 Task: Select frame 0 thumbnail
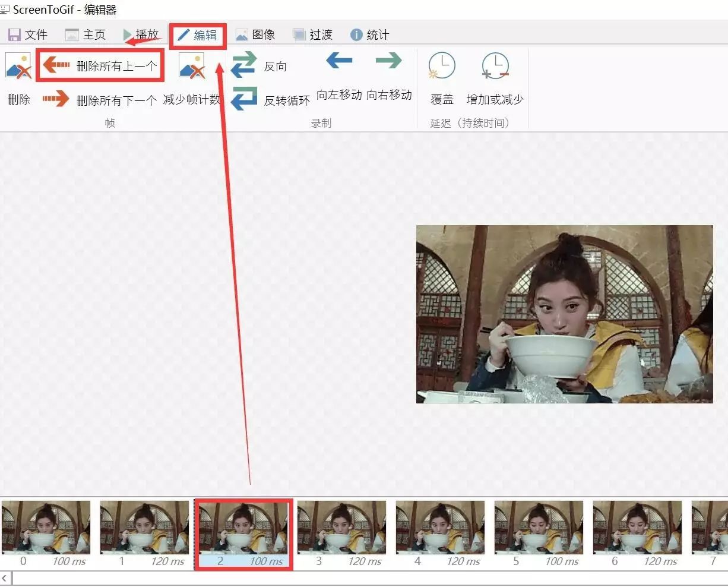point(46,528)
